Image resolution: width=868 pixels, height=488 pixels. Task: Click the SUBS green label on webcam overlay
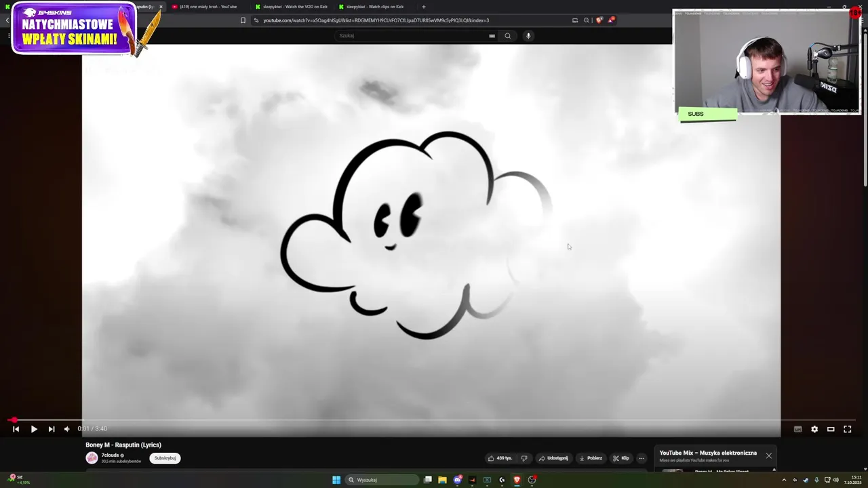click(x=707, y=114)
